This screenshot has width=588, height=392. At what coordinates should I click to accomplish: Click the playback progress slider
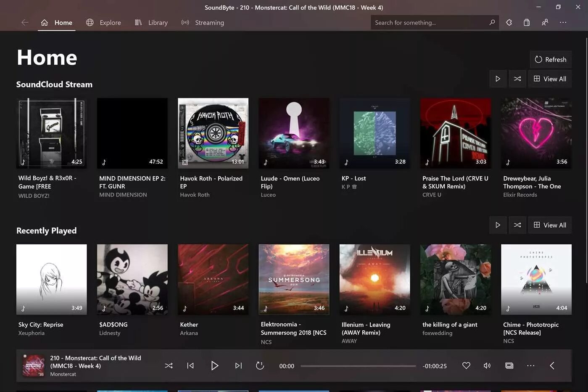pyautogui.click(x=358, y=366)
